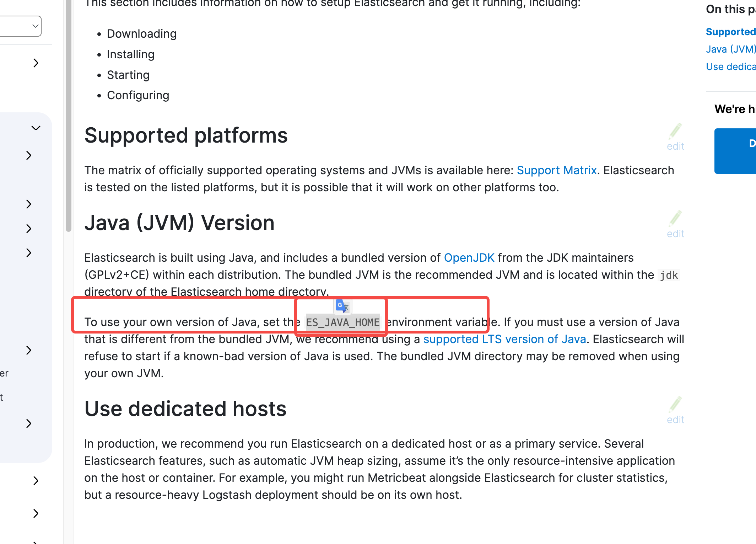Open the Support Matrix link
Viewport: 756px width, 544px height.
pos(557,170)
